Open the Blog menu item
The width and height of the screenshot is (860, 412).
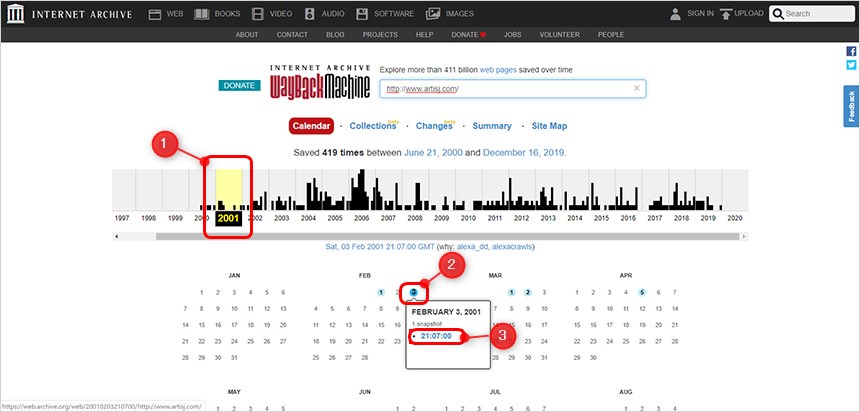click(x=335, y=35)
